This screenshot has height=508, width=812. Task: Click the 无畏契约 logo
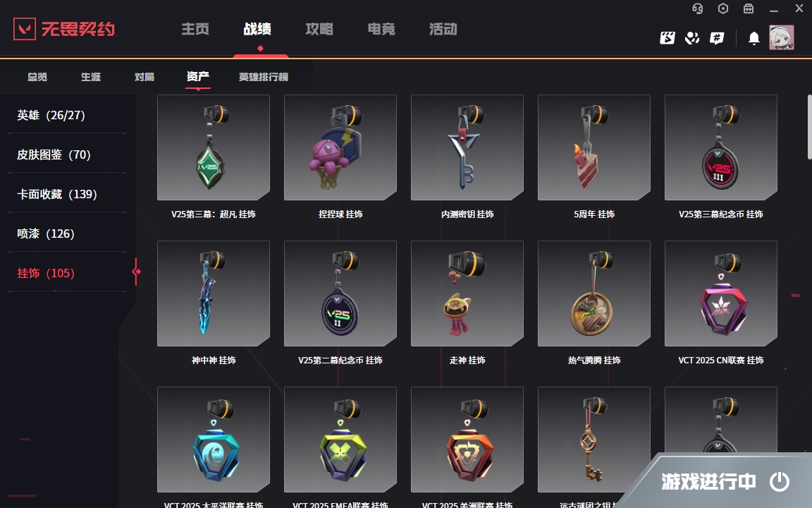[64, 28]
